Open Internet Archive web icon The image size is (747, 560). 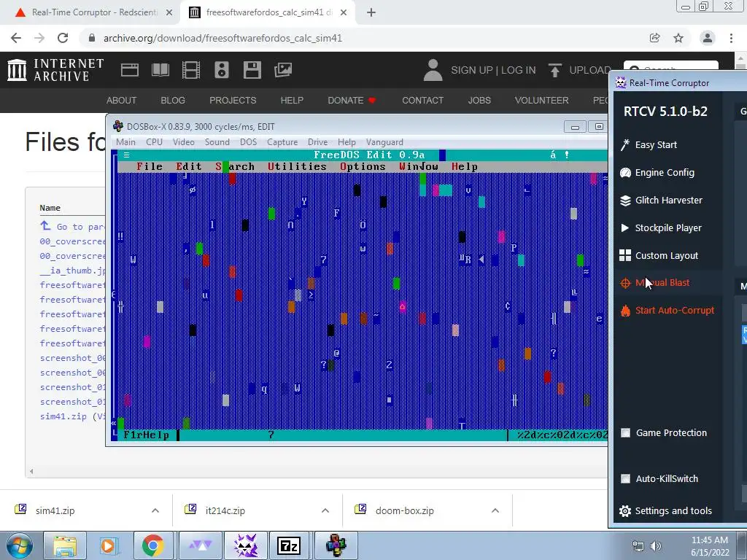pos(130,70)
